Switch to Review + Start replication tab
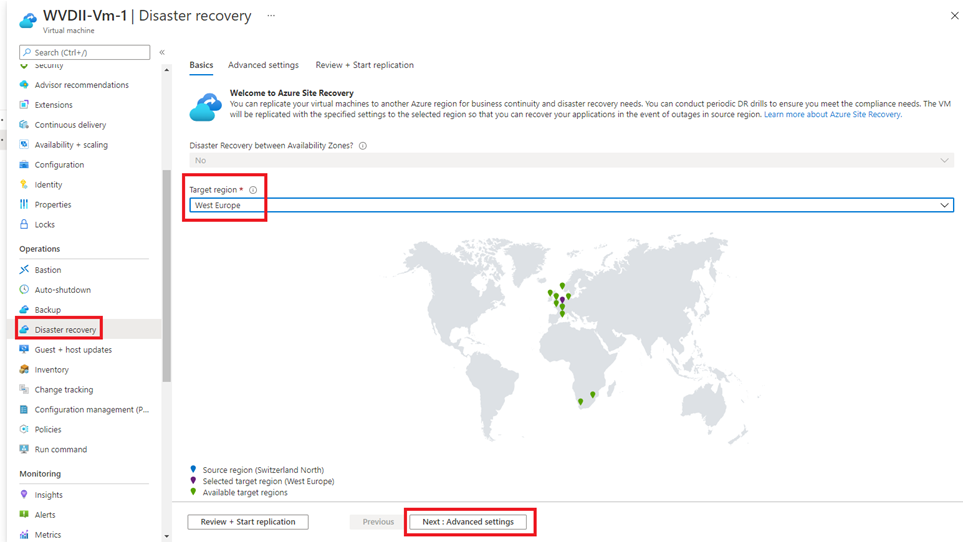963x542 pixels. (365, 65)
